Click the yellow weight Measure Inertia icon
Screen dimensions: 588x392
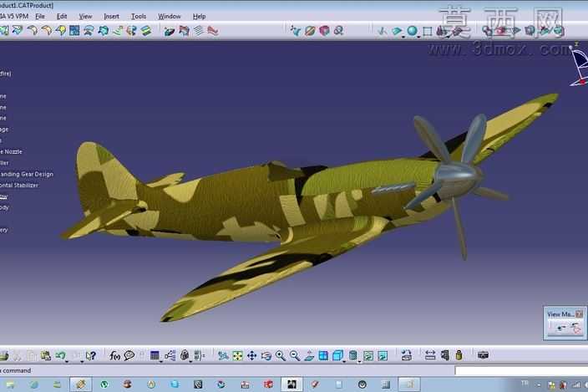pyautogui.click(x=459, y=355)
